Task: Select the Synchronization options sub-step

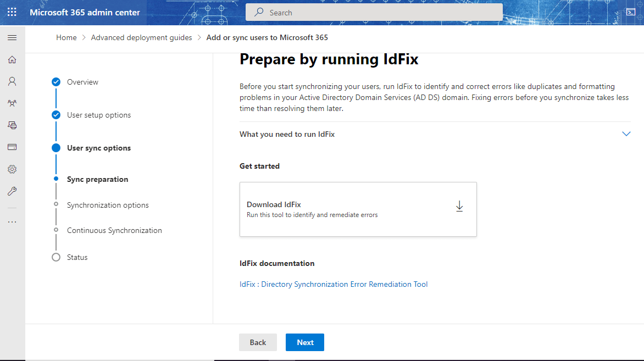Action: point(108,205)
